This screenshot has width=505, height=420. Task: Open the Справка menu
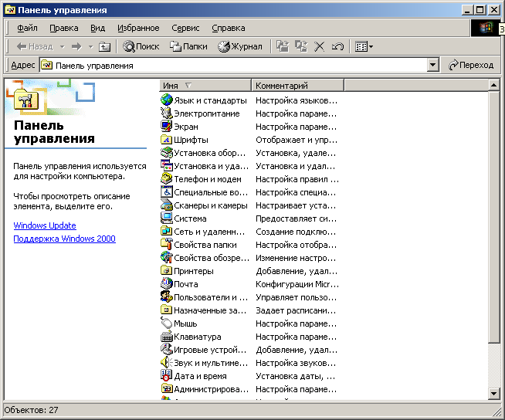tap(229, 28)
